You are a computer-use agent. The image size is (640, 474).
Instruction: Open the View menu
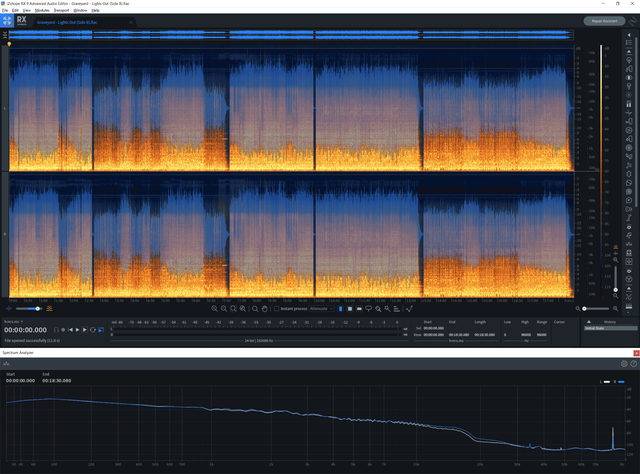tap(27, 10)
